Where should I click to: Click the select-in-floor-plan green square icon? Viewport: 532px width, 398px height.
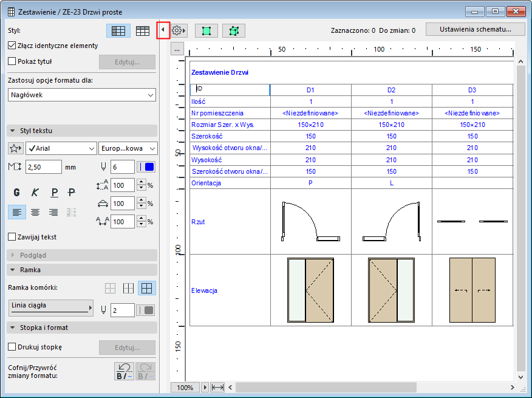point(206,30)
